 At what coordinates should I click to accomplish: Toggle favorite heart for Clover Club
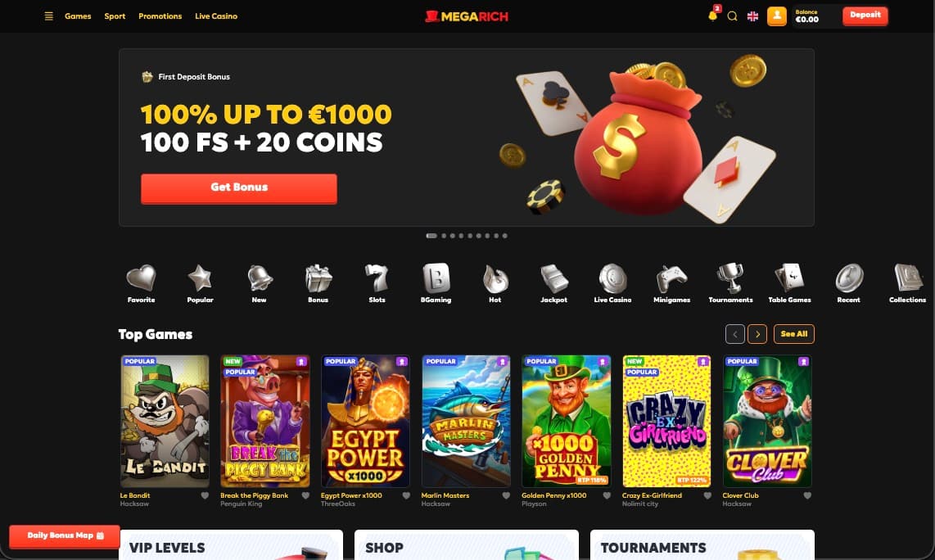807,495
